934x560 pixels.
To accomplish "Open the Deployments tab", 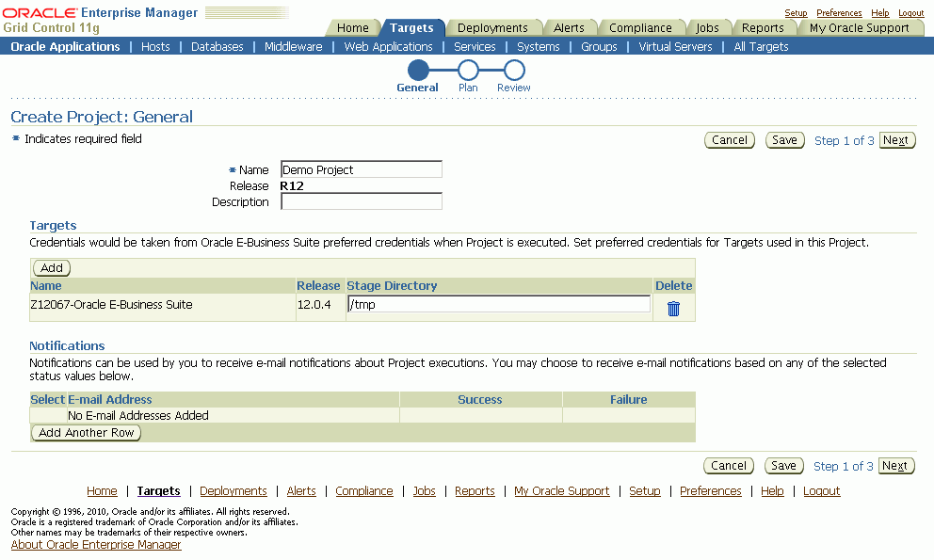I will (492, 28).
